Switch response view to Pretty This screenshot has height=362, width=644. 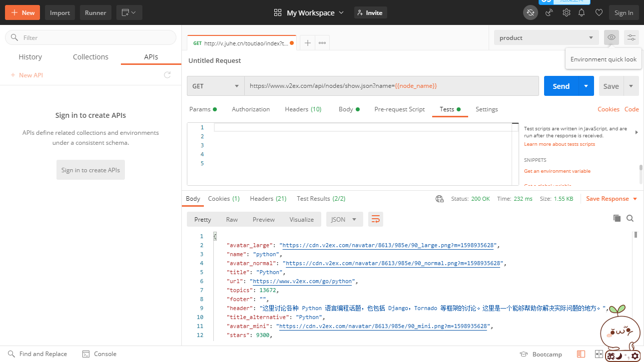[x=203, y=219]
